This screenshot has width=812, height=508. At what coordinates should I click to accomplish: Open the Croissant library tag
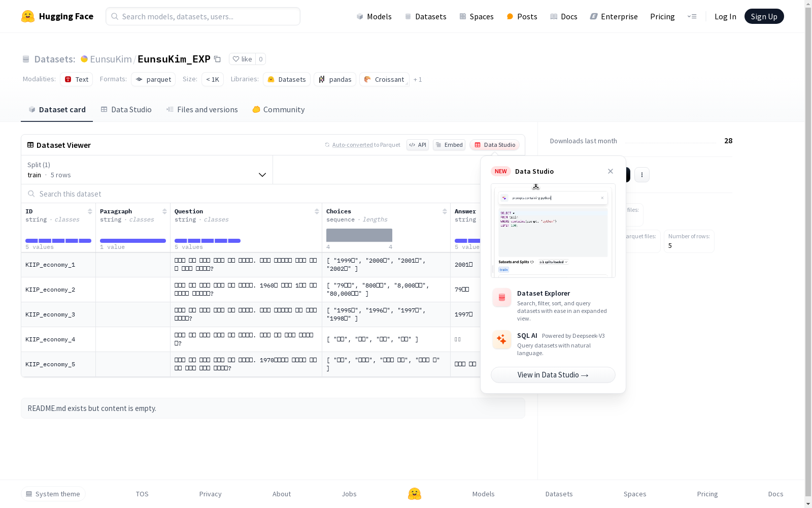384,79
